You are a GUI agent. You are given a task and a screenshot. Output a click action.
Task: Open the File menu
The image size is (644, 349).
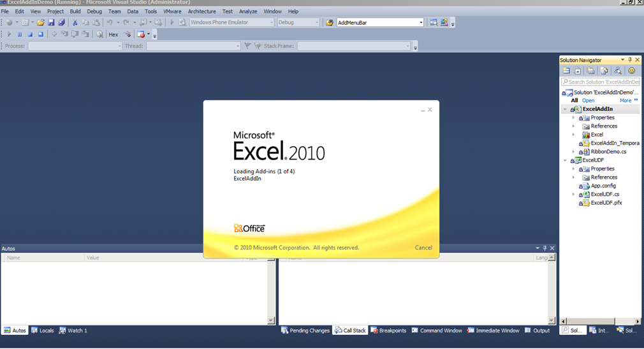(x=5, y=11)
